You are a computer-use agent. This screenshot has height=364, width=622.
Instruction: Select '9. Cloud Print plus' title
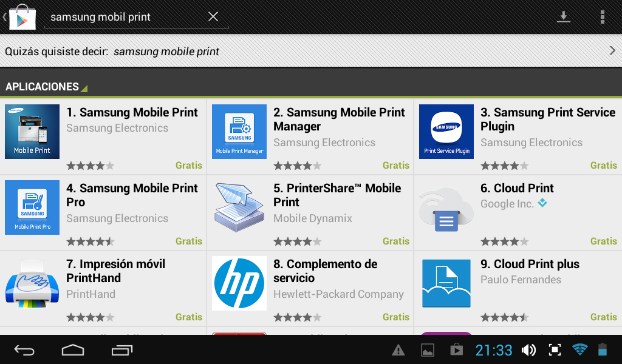point(530,264)
